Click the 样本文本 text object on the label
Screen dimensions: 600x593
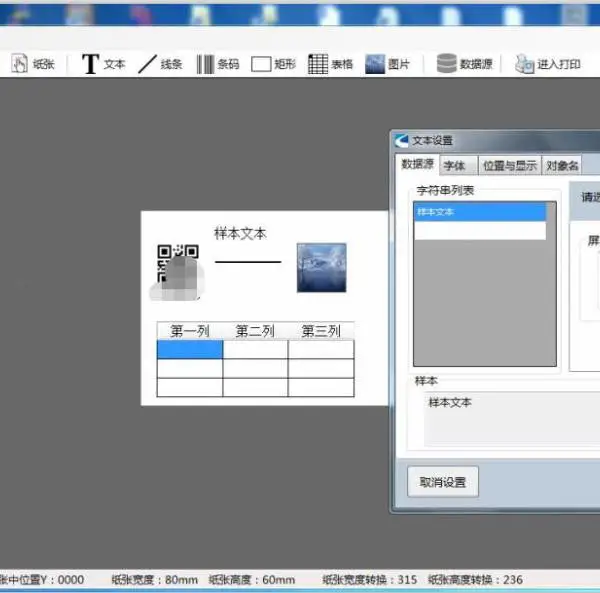point(240,233)
